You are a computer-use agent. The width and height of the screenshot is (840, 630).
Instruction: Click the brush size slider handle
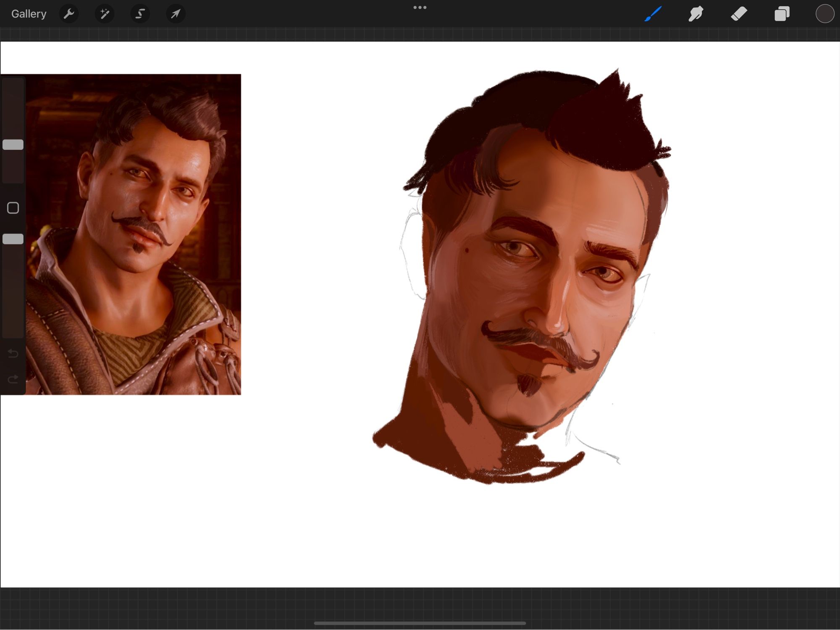[x=13, y=145]
